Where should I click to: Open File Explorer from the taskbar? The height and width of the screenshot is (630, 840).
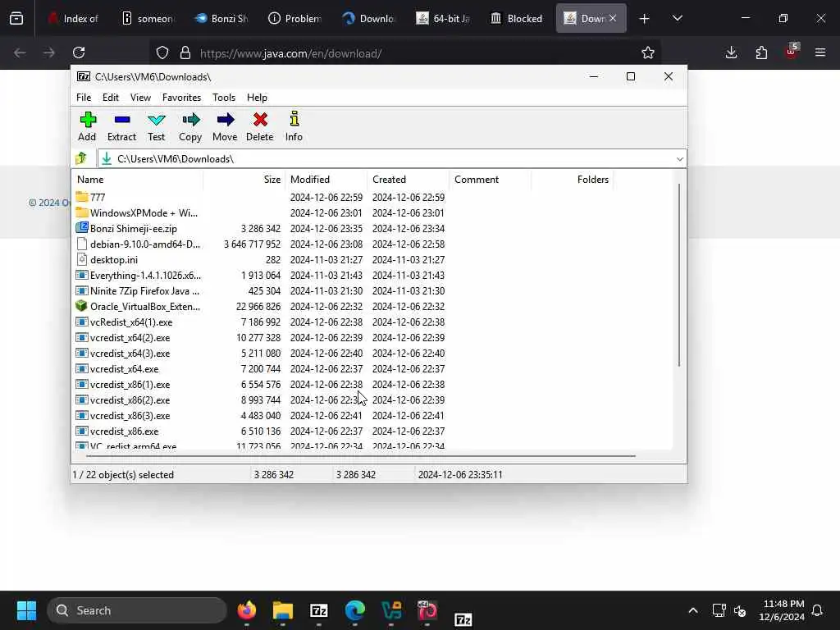coord(283,610)
